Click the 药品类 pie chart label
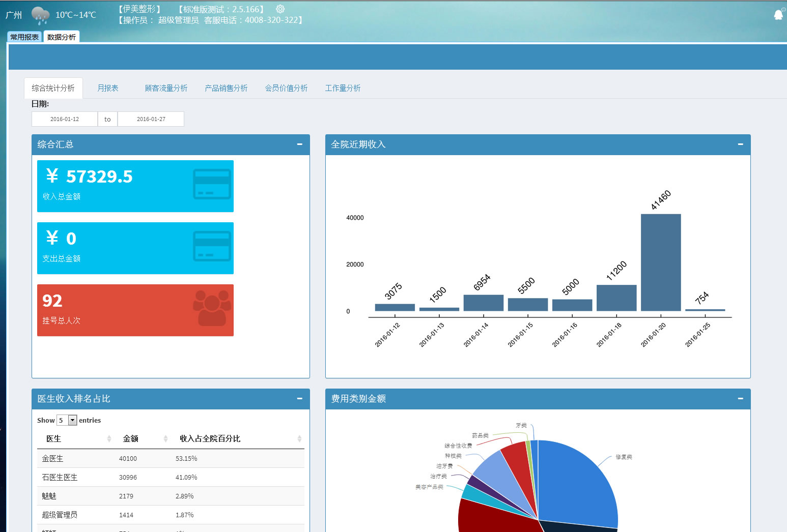This screenshot has height=532, width=787. 480,435
